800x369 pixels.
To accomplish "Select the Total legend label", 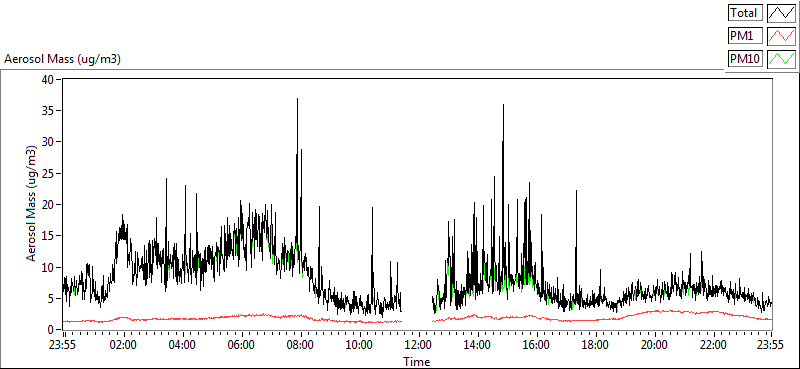I will [746, 13].
